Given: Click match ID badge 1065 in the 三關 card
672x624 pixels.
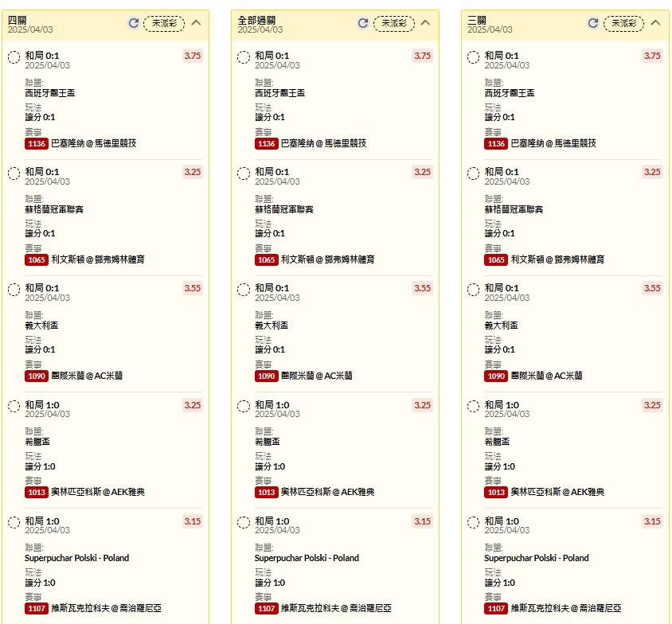Looking at the screenshot, I should tap(496, 259).
